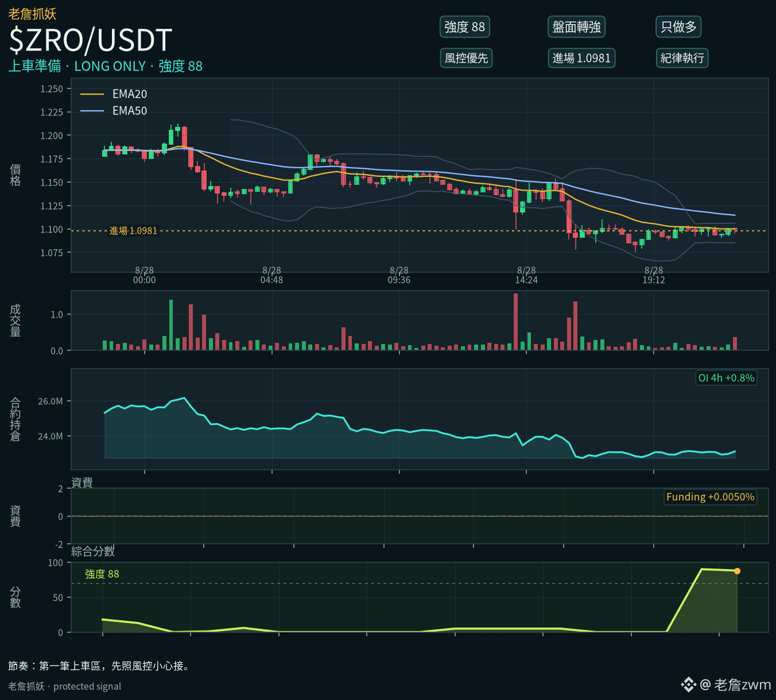Image resolution: width=776 pixels, height=700 pixels.
Task: Click the OI 4h +0.8% badge
Action: click(726, 378)
